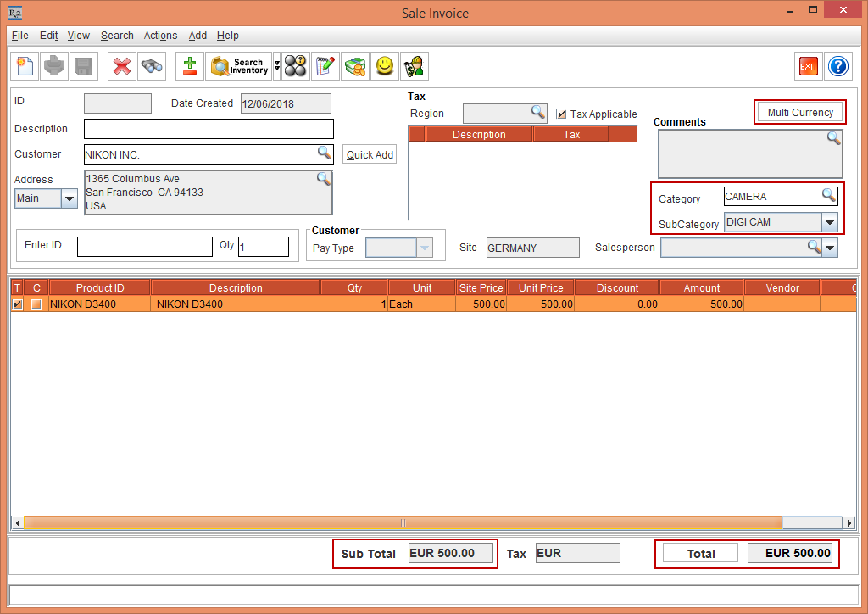The height and width of the screenshot is (614, 868).
Task: Click the yellow smiley face icon
Action: coord(385,66)
